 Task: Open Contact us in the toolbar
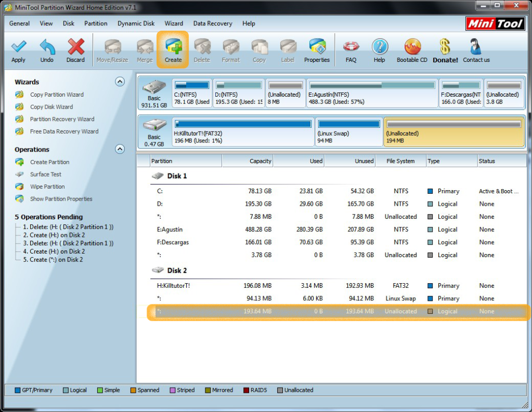coord(476,51)
